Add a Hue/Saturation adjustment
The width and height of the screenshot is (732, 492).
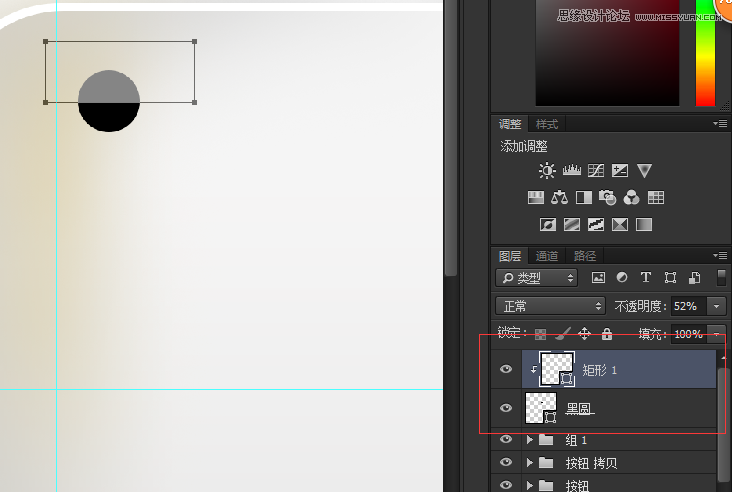click(x=535, y=197)
